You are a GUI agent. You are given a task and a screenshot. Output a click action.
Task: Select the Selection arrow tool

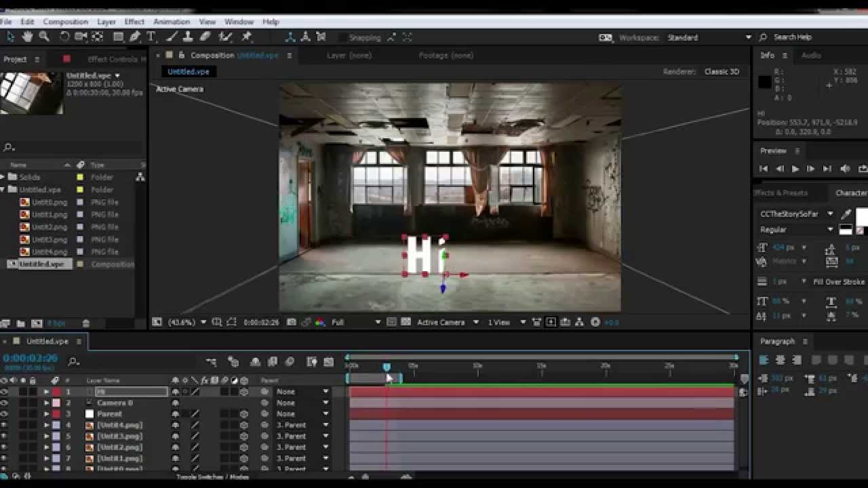pos(10,37)
